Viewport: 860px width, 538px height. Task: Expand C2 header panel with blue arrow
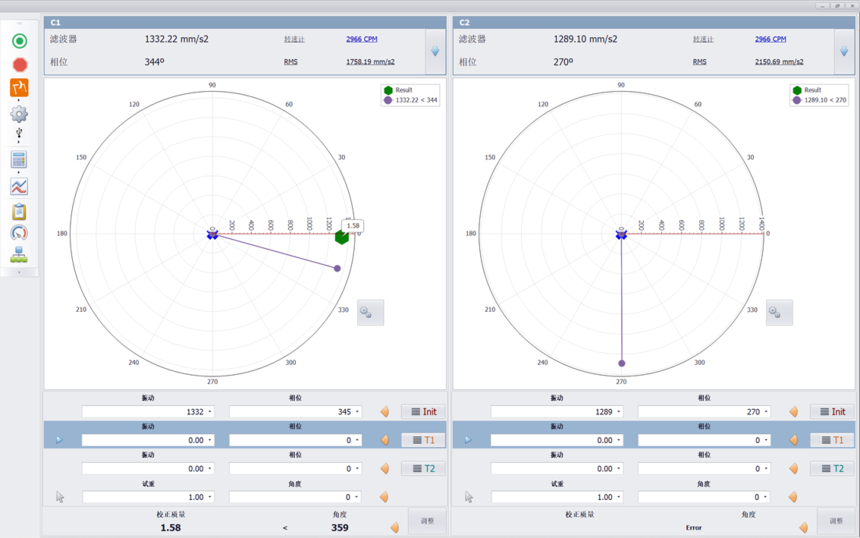pyautogui.click(x=844, y=52)
